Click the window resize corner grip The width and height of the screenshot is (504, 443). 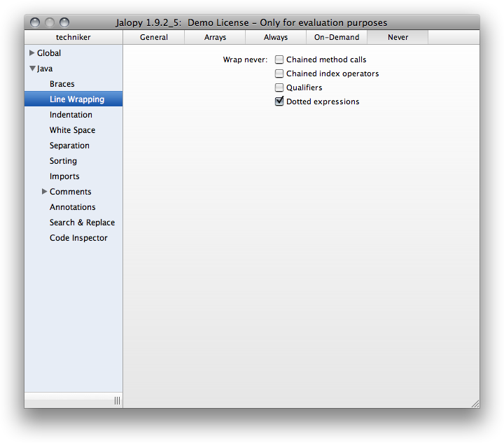475,404
